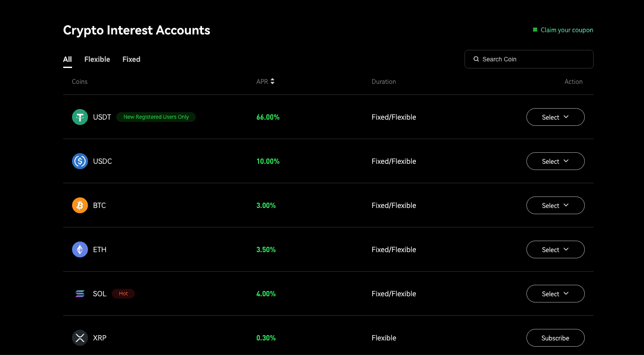This screenshot has height=355, width=644.
Task: Click the USDC coin icon
Action: click(x=80, y=161)
